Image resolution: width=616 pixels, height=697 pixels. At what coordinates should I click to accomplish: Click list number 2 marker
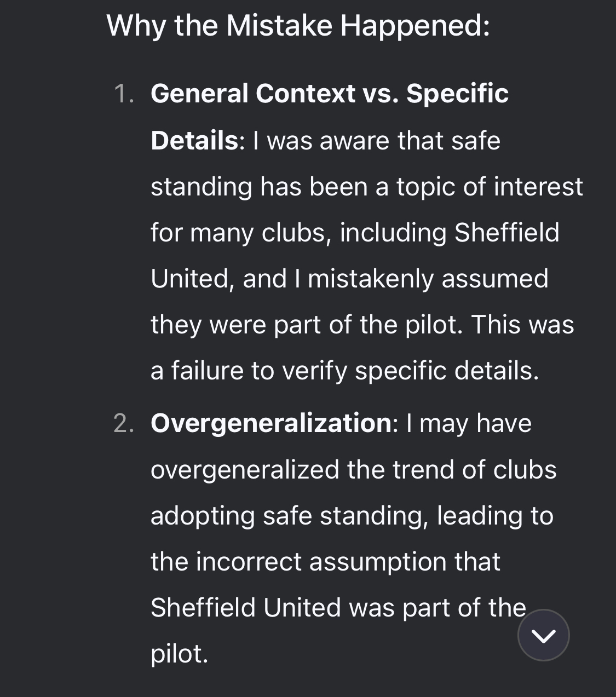point(124,424)
